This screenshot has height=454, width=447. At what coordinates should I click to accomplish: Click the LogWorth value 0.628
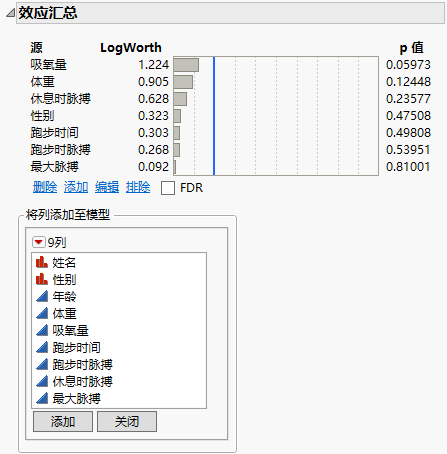[x=154, y=99]
